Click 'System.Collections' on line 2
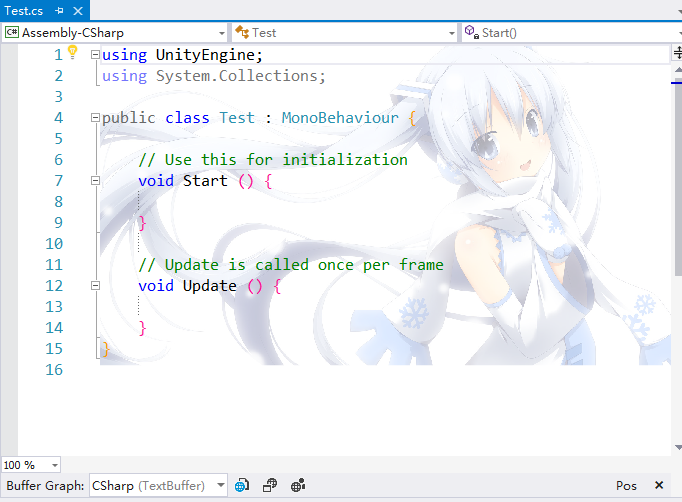The image size is (682, 502). [237, 76]
